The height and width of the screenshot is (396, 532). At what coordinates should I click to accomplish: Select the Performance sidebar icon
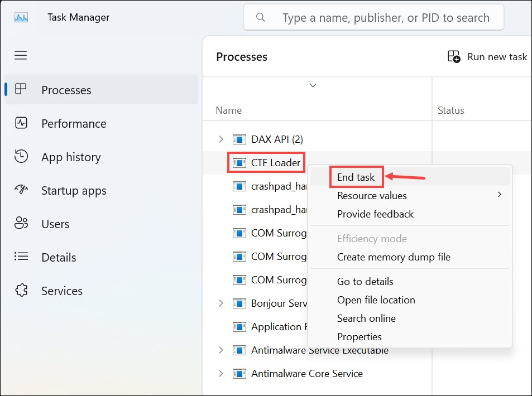pos(21,123)
